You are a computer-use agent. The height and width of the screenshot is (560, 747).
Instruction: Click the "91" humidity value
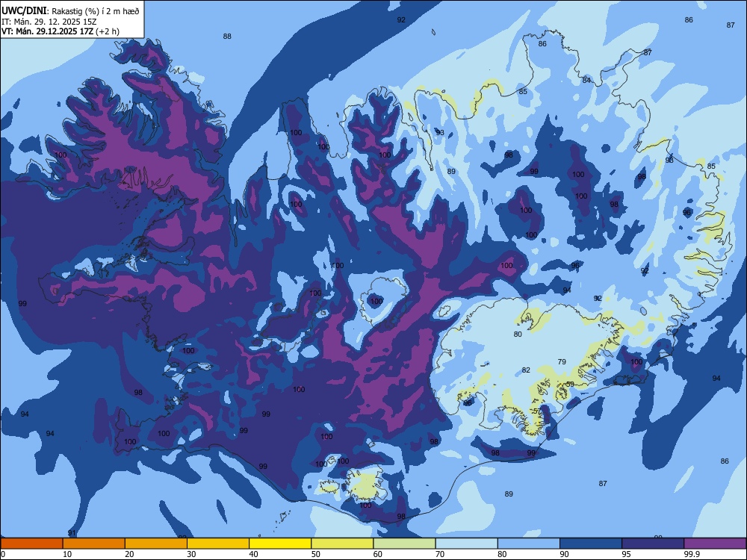click(72, 533)
